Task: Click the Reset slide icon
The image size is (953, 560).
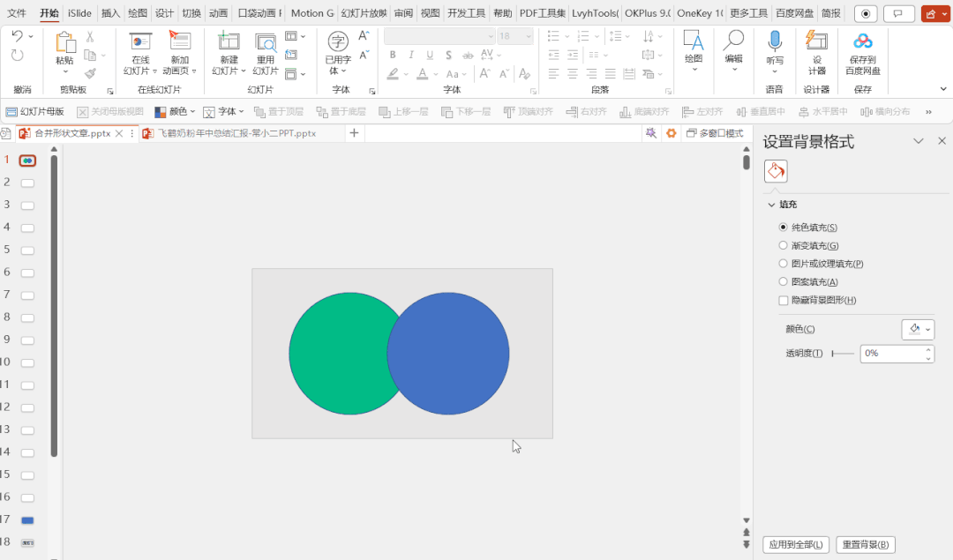Action: point(291,56)
